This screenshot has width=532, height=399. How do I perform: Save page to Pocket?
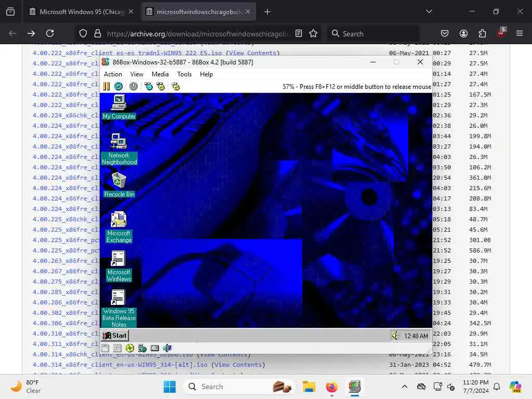[445, 33]
